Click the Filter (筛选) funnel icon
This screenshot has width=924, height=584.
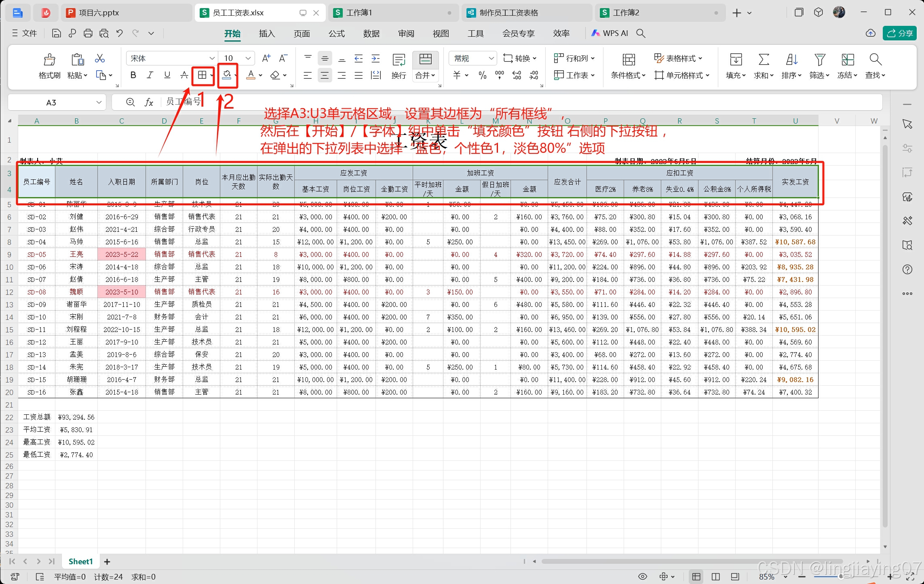(x=819, y=60)
